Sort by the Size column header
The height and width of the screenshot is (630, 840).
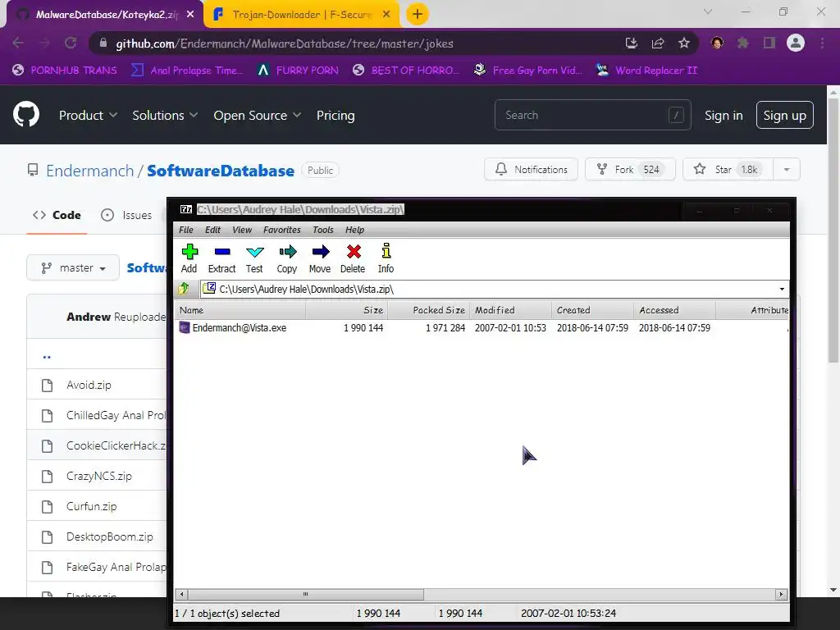(x=347, y=310)
